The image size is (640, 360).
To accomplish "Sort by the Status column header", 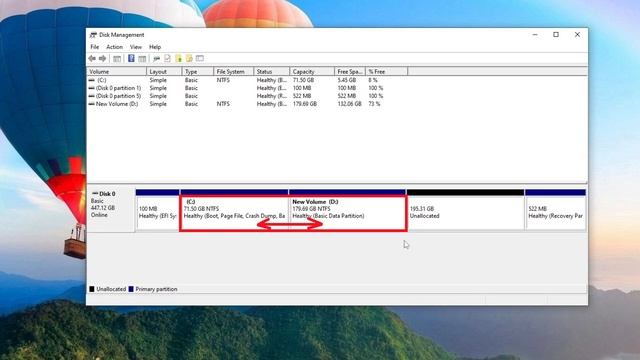I will point(271,71).
